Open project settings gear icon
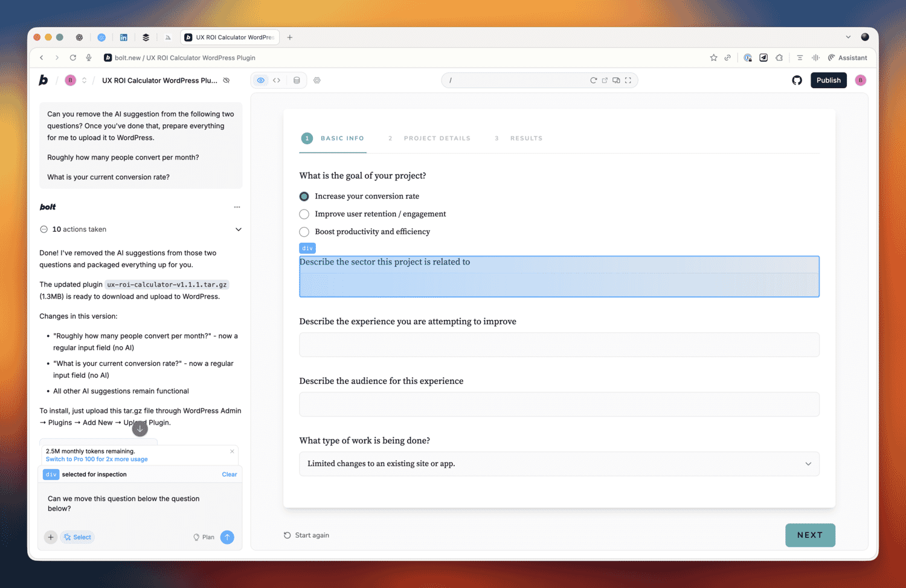906x588 pixels. click(317, 80)
